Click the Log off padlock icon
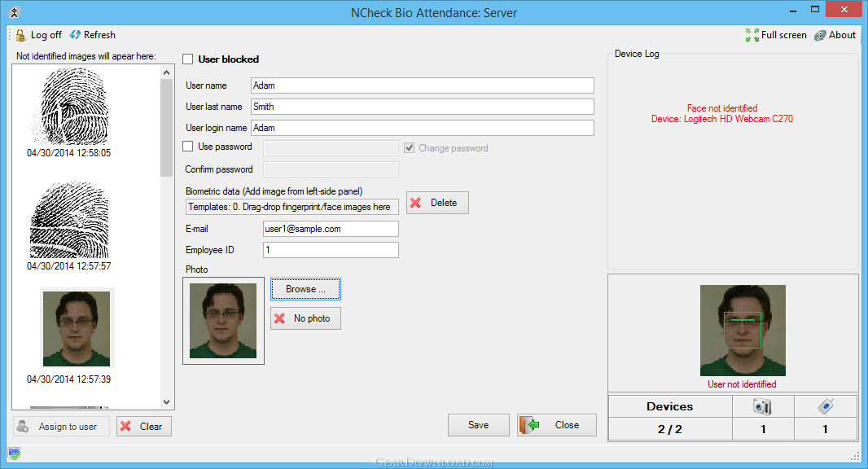The image size is (868, 469). click(x=20, y=35)
